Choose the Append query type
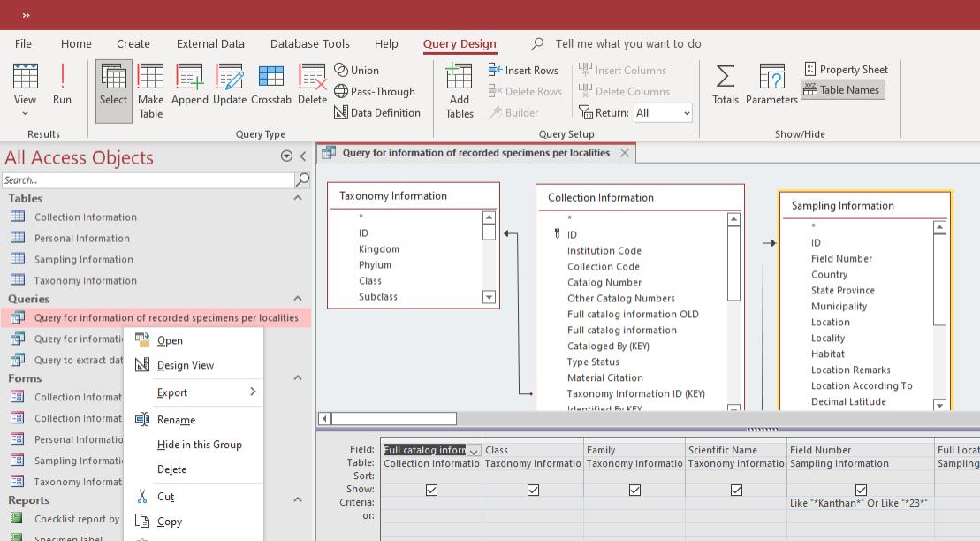Viewport: 980px width, 541px height. 189,84
